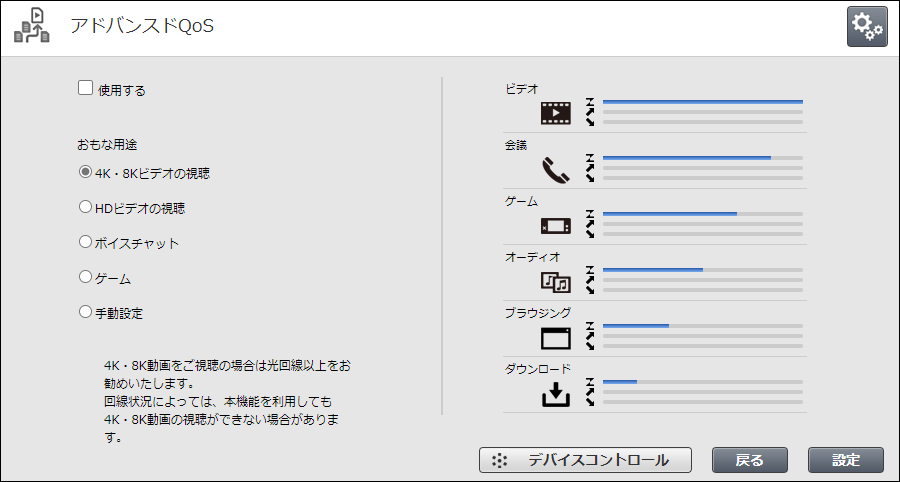The height and width of the screenshot is (482, 900).
Task: Click the film-strip video icon under ビデオ
Action: (556, 113)
